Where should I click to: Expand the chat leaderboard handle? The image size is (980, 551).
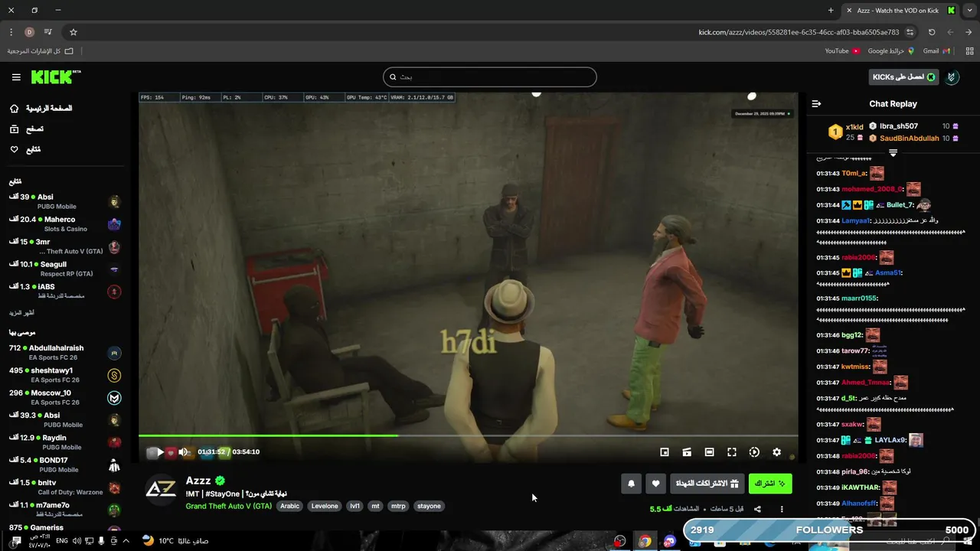tap(893, 153)
